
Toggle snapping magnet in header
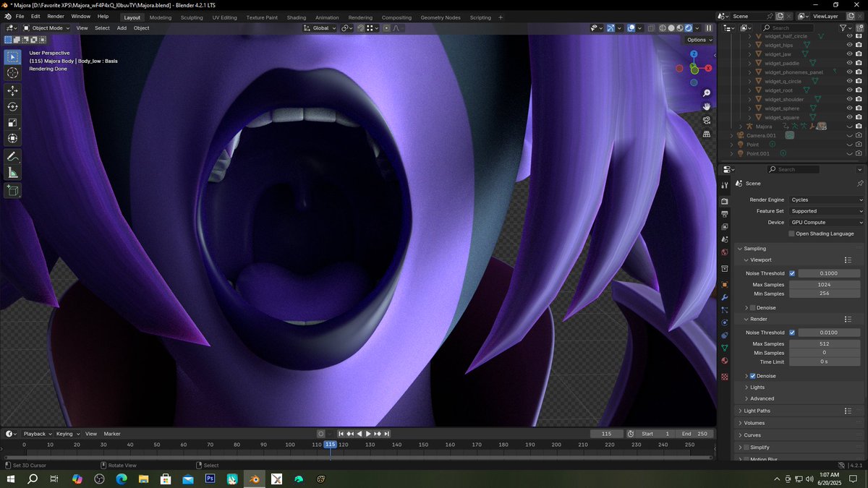(360, 28)
